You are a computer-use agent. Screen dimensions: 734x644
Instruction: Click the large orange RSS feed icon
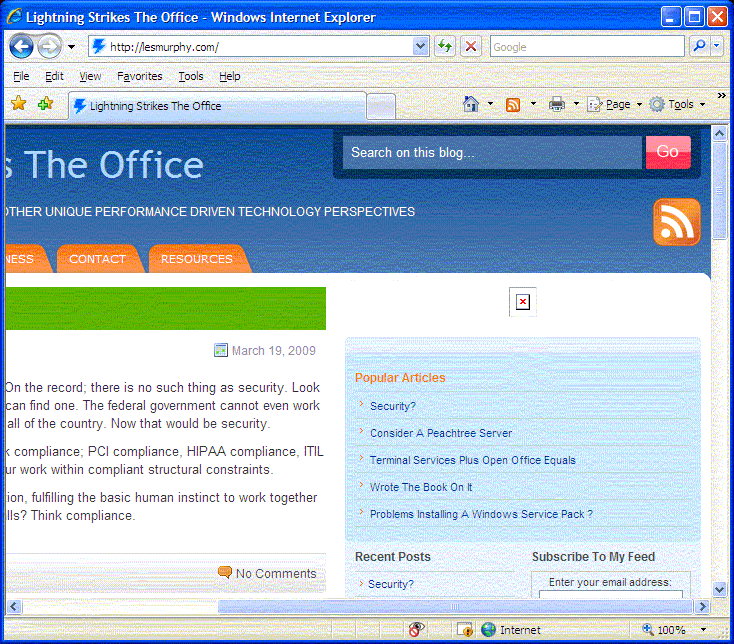click(677, 222)
